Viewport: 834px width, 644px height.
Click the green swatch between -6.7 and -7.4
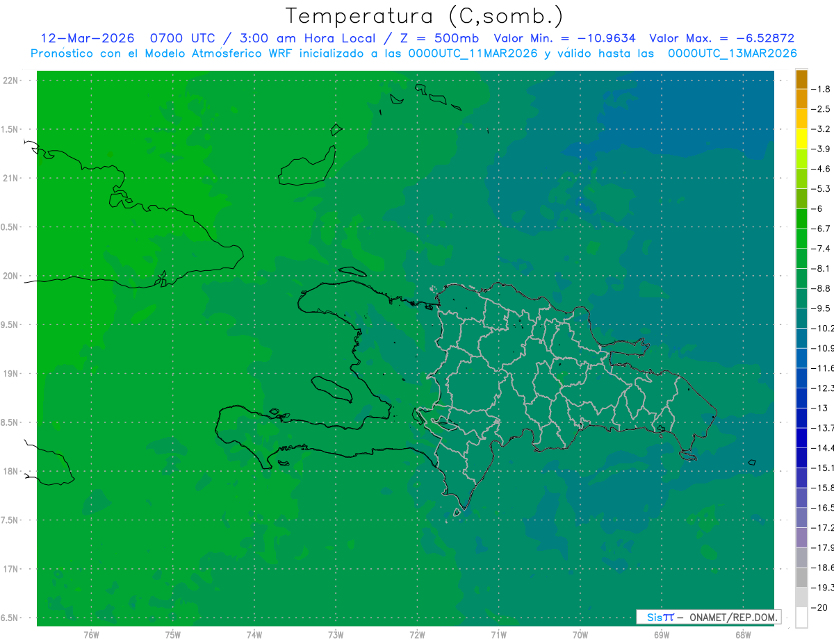pos(801,238)
